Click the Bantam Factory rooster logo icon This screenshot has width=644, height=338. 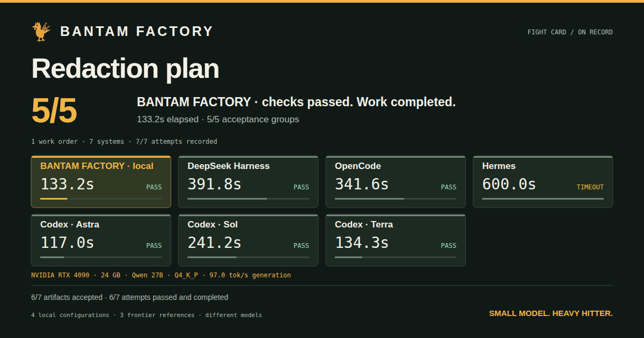[x=41, y=31]
